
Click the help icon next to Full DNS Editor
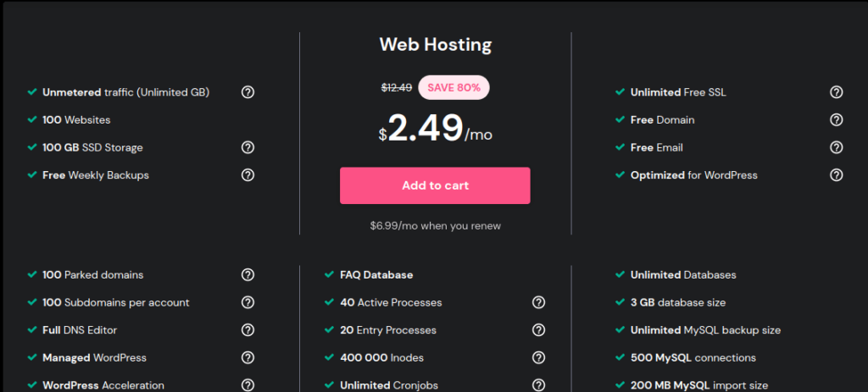click(x=248, y=330)
